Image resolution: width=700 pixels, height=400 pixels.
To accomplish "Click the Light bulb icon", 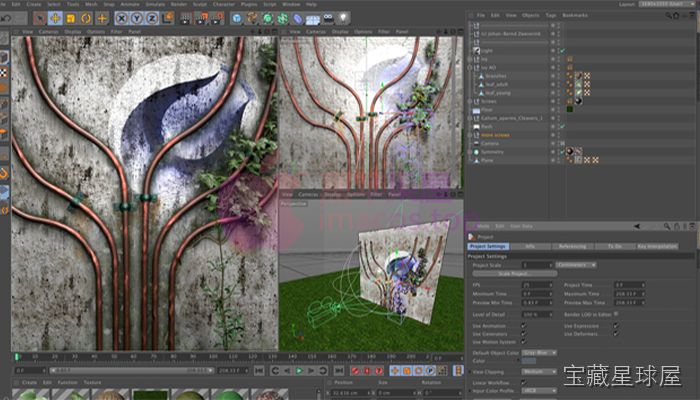I will 343,18.
